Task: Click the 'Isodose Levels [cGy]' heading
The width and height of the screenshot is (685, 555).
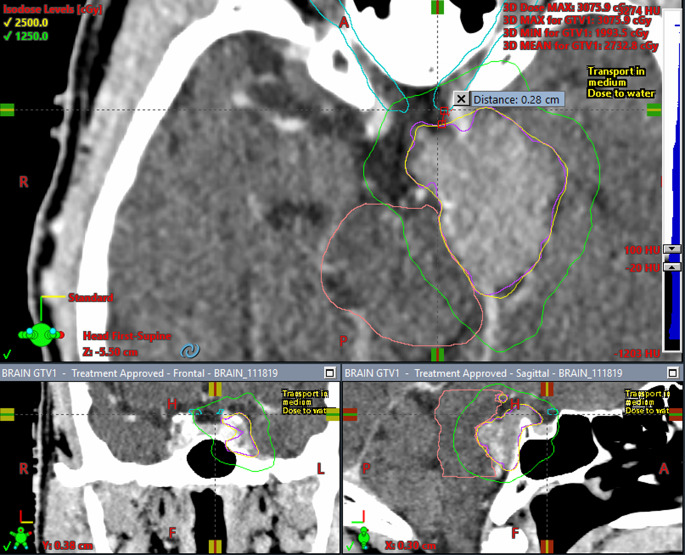Action: click(x=53, y=10)
